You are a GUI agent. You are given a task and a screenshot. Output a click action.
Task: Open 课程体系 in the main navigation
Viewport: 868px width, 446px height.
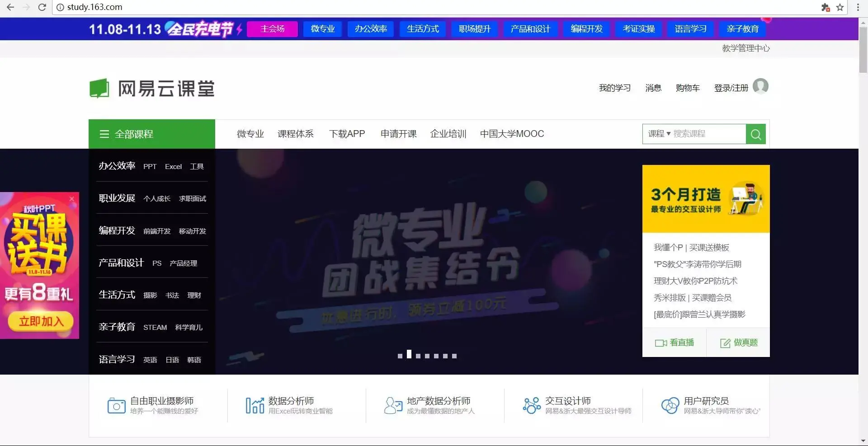coord(296,134)
